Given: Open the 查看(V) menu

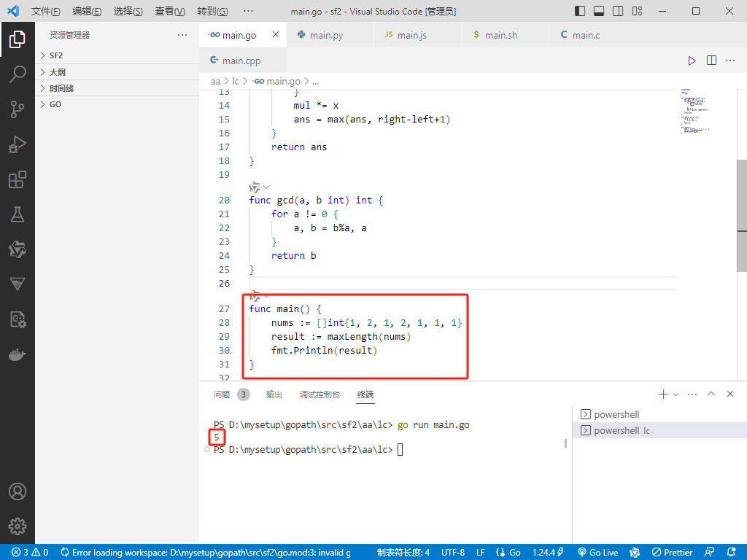Looking at the screenshot, I should 170,11.
